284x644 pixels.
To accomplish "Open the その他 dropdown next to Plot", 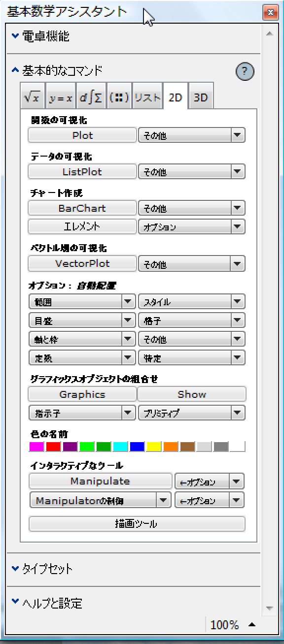I will pyautogui.click(x=191, y=135).
